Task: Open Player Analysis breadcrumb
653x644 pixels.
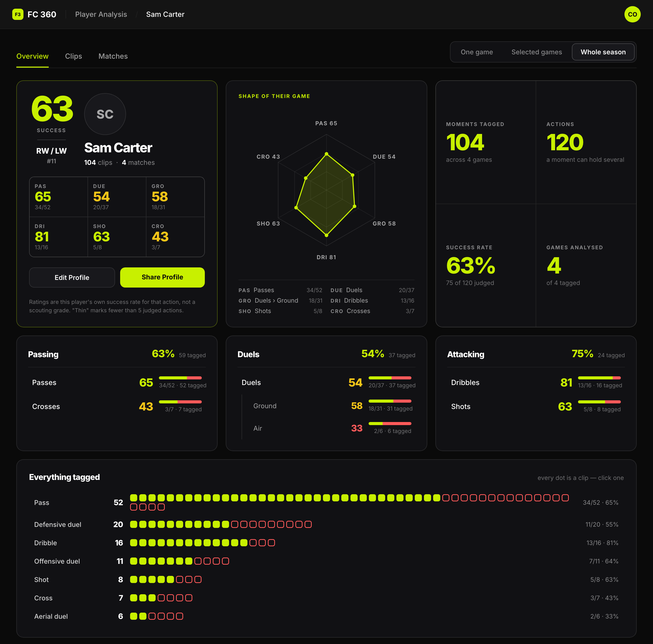Action: (101, 14)
